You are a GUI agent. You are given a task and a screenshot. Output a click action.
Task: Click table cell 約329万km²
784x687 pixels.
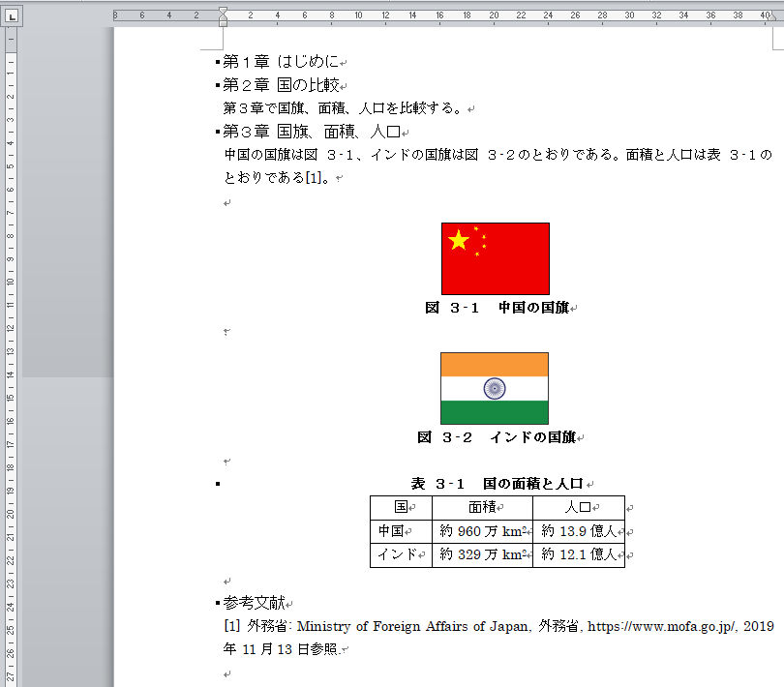tap(483, 554)
